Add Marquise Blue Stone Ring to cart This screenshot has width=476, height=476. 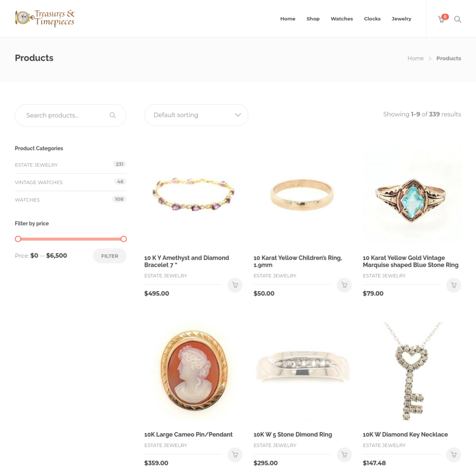(x=454, y=285)
